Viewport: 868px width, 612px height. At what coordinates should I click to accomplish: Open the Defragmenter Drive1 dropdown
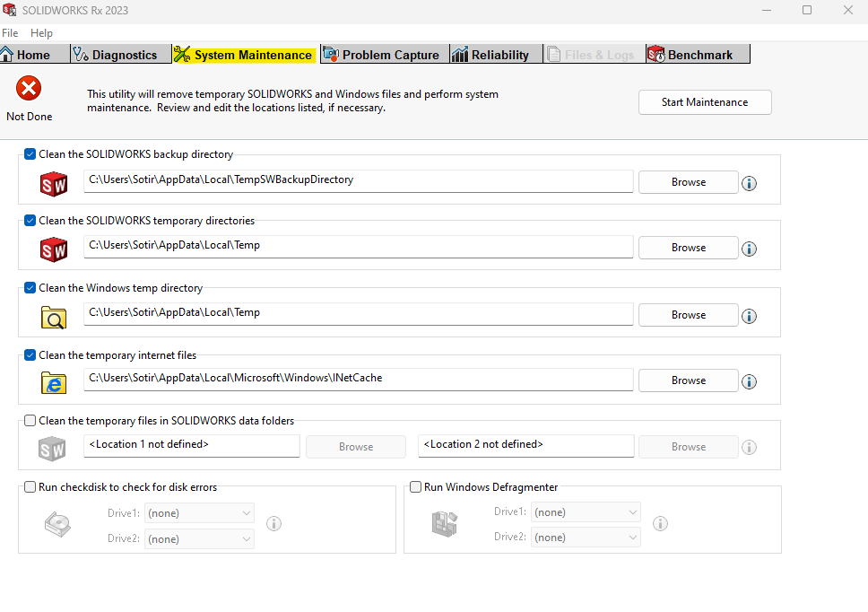(586, 512)
